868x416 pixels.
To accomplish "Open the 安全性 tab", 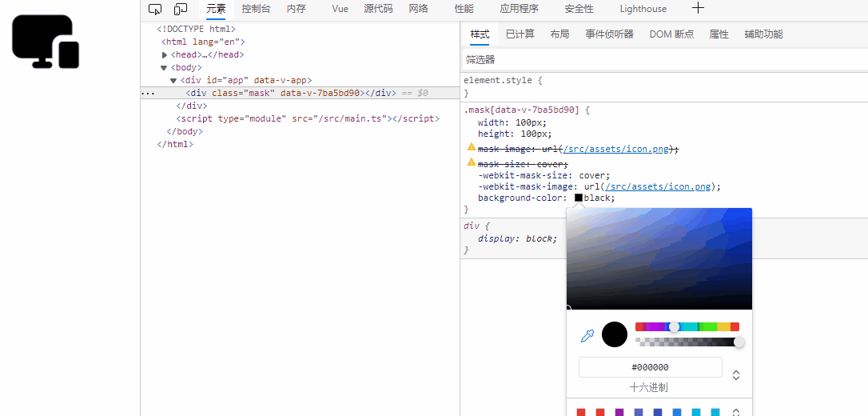I will pyautogui.click(x=579, y=9).
